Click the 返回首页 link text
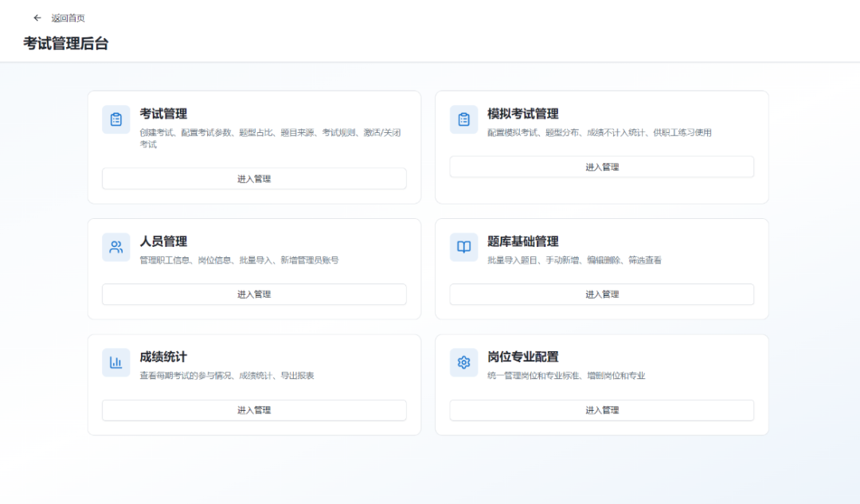 [68, 18]
